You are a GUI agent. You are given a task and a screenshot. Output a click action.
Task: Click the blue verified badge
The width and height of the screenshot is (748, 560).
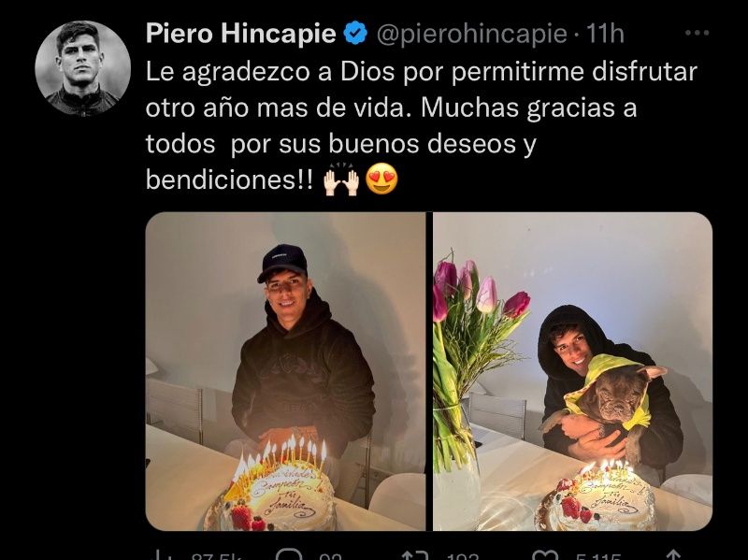pyautogui.click(x=355, y=34)
